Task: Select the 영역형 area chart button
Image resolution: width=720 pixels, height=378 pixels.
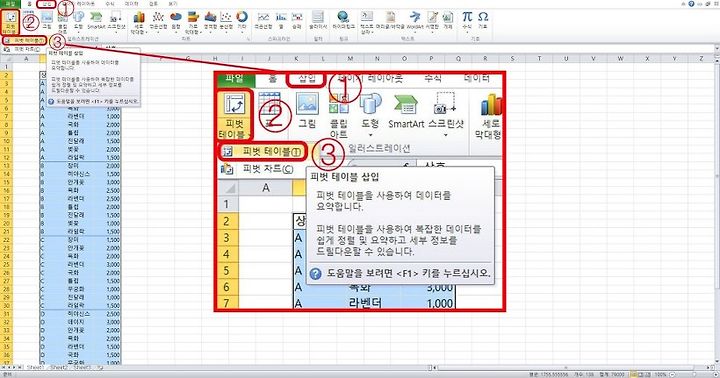Action: [x=210, y=21]
